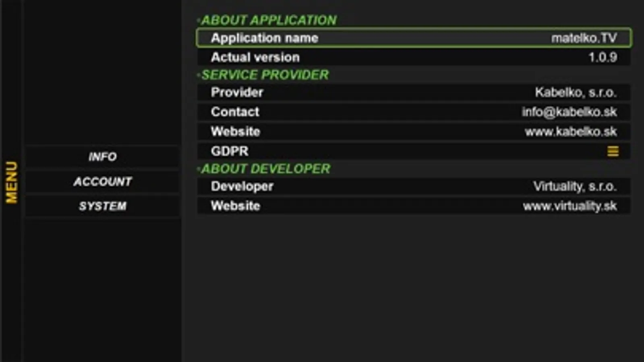Click the info@kabelko.sk contact address
644x362 pixels.
click(569, 112)
